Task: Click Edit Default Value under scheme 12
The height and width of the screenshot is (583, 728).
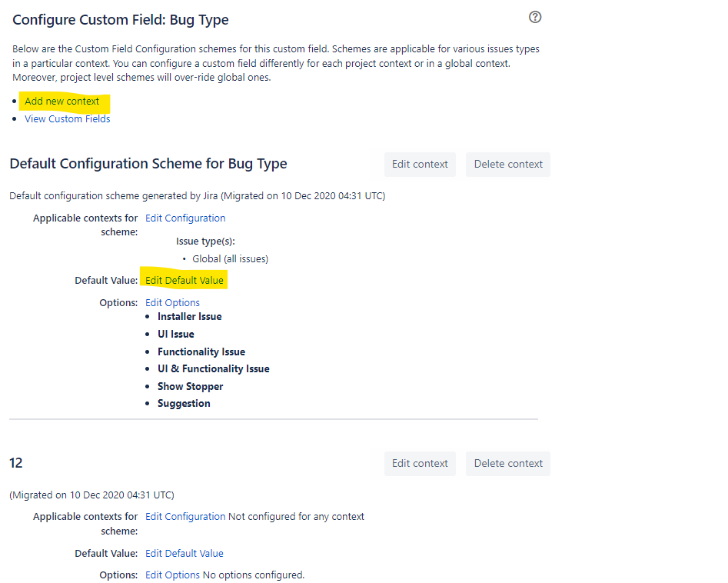Action: coord(184,553)
